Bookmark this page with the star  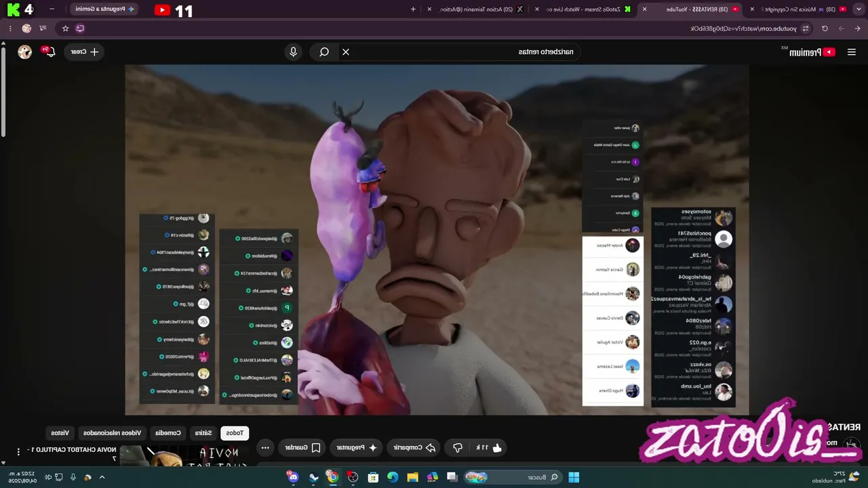tap(65, 28)
